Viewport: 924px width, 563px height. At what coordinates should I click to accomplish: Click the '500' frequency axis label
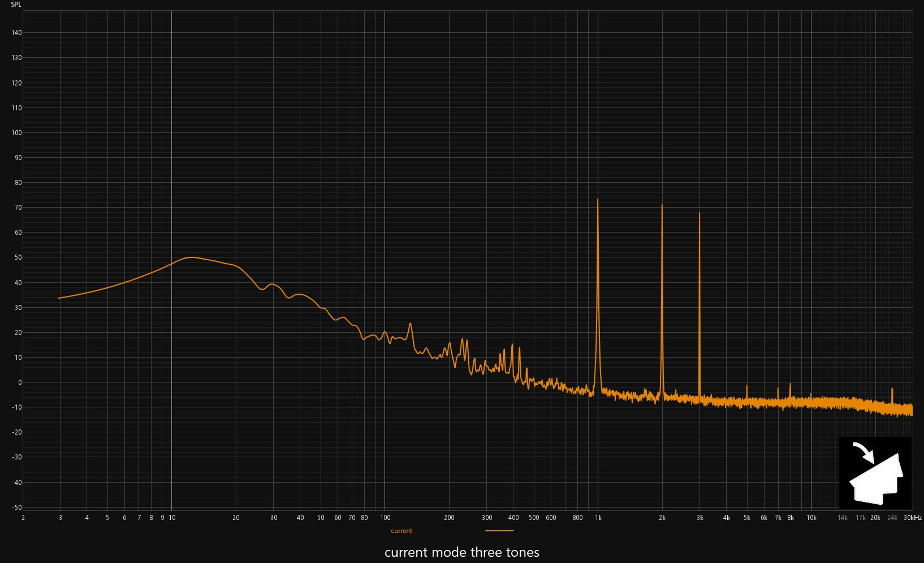(534, 518)
